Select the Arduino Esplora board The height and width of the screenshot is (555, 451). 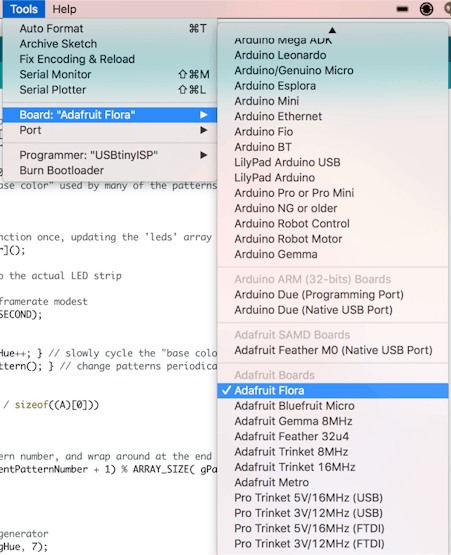pyautogui.click(x=333, y=86)
